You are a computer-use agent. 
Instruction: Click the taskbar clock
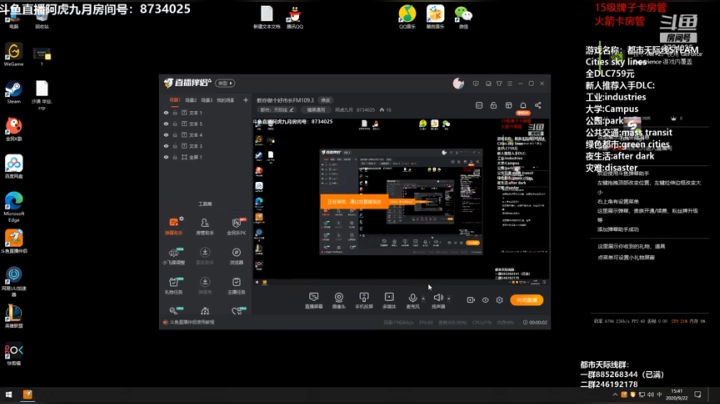click(677, 394)
